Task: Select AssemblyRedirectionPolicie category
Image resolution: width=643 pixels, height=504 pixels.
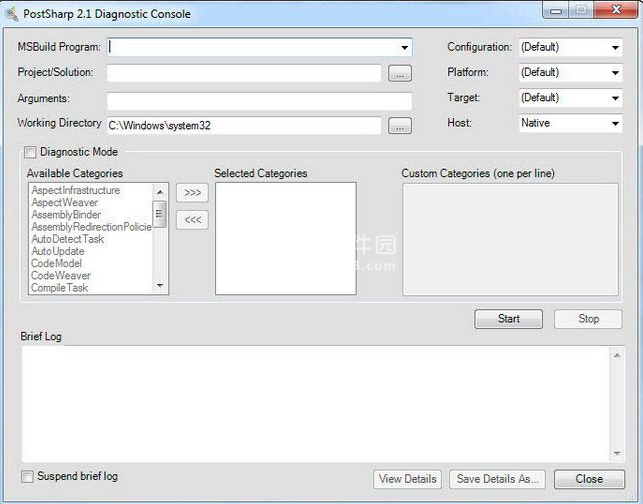Action: pyautogui.click(x=91, y=227)
